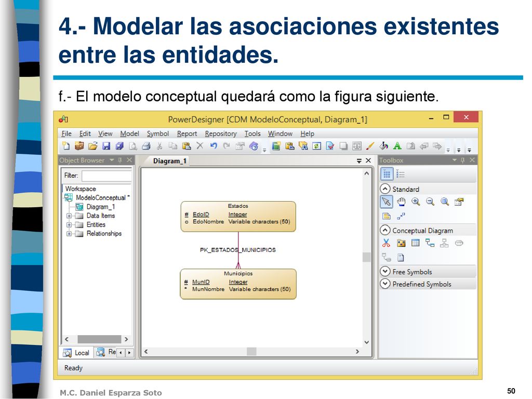Pick the Link/Traceability dashed connector tool
The image size is (532, 399).
(401, 216)
